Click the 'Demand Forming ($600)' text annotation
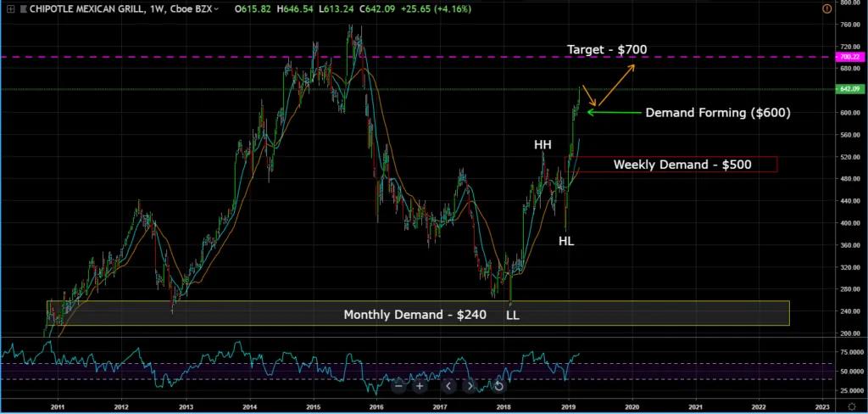The image size is (868, 414). (718, 113)
